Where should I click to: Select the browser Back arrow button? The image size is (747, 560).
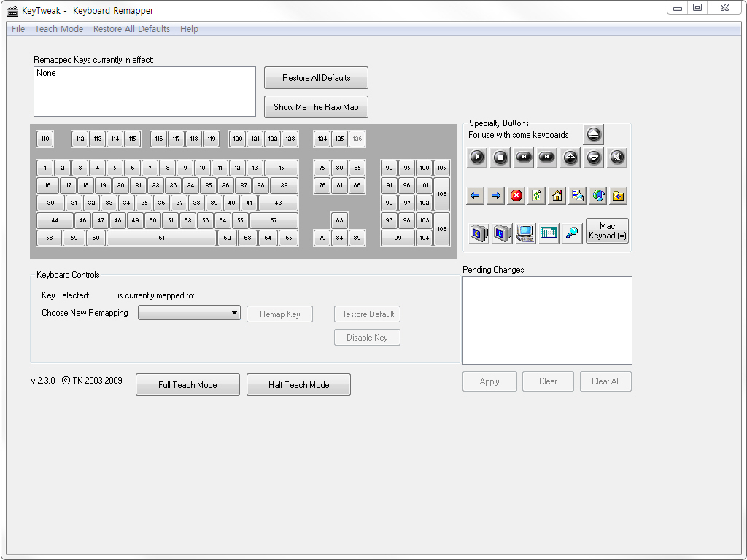tap(476, 195)
